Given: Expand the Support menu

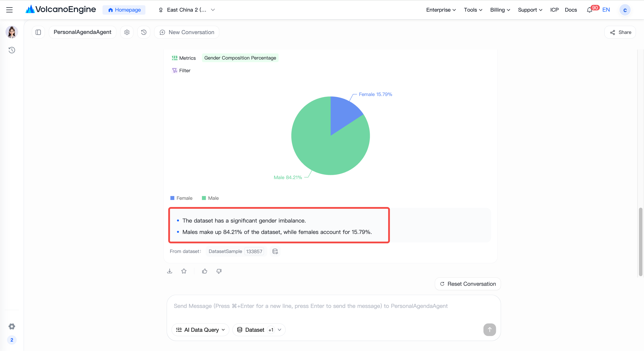Looking at the screenshot, I should (x=530, y=10).
